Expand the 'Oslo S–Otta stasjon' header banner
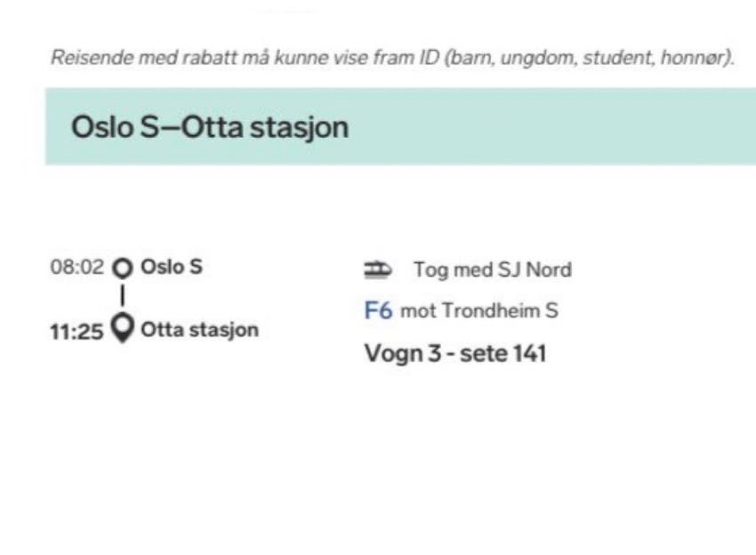Image resolution: width=756 pixels, height=555 pixels. click(x=400, y=126)
